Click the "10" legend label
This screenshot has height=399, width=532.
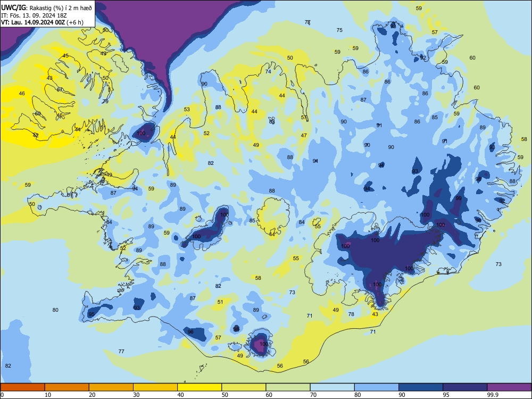click(x=48, y=395)
